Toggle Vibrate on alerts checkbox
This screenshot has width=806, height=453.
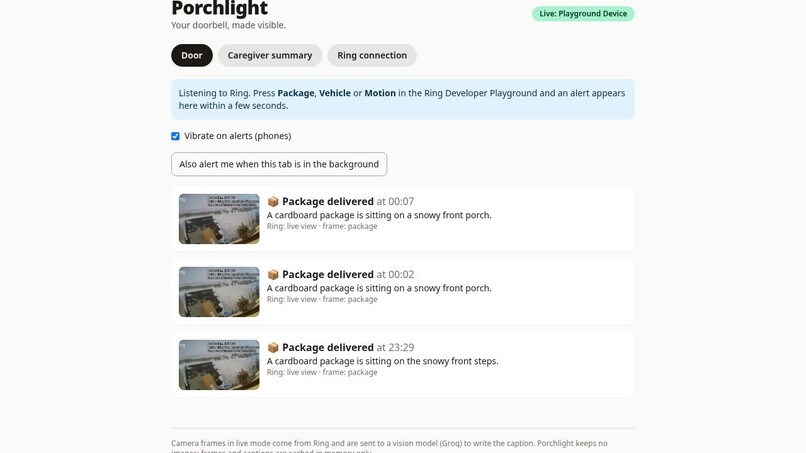click(x=175, y=136)
